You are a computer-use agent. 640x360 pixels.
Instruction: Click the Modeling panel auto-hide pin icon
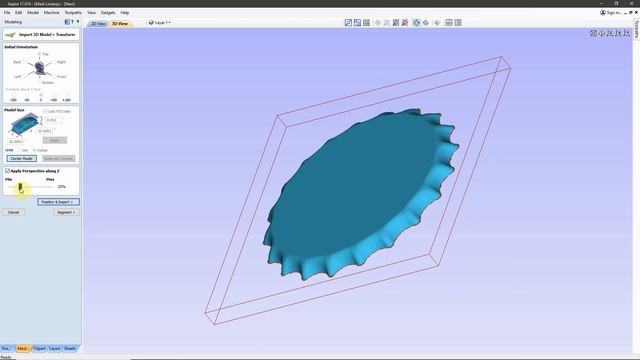click(x=78, y=22)
